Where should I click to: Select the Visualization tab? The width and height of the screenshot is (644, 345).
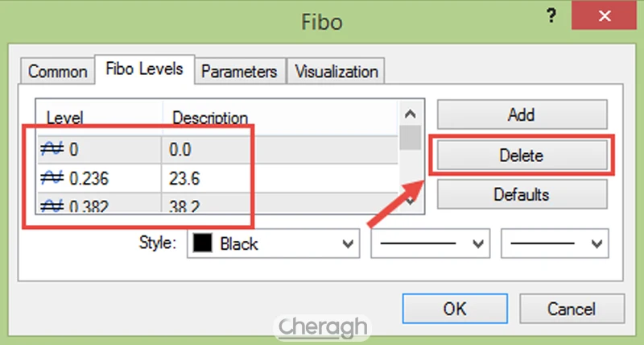click(x=336, y=72)
